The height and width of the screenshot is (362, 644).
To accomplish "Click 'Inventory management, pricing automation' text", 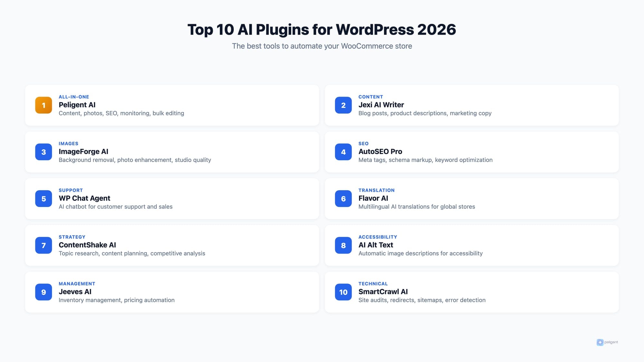I will [117, 300].
